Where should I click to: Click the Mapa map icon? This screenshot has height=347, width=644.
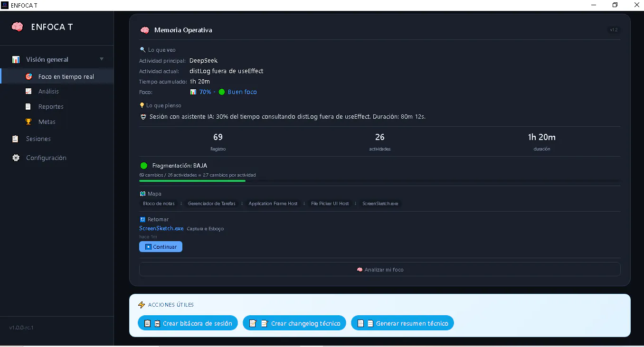pyautogui.click(x=143, y=194)
